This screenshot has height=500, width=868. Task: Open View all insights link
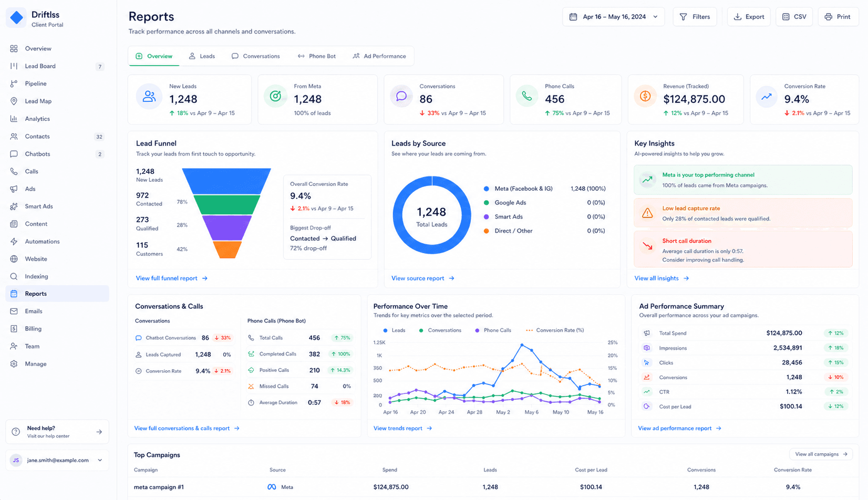(662, 278)
